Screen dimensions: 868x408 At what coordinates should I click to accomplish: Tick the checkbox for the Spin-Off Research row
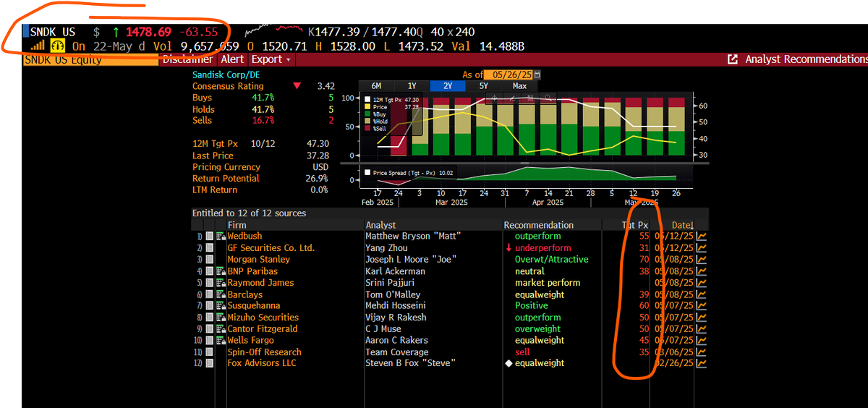pyautogui.click(x=210, y=352)
